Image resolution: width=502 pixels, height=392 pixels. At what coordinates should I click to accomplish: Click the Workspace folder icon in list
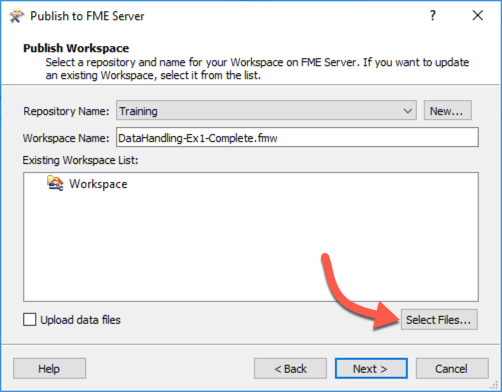point(55,184)
